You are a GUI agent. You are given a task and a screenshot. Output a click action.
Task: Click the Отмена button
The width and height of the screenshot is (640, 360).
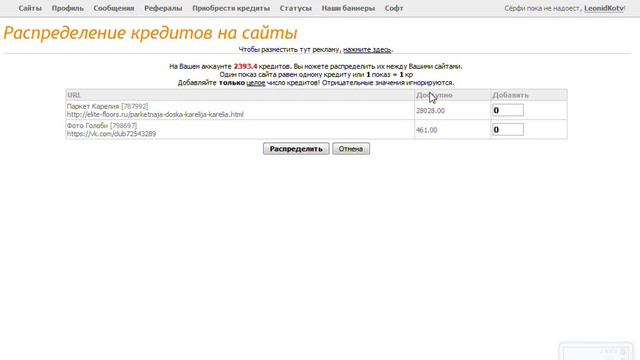click(351, 149)
